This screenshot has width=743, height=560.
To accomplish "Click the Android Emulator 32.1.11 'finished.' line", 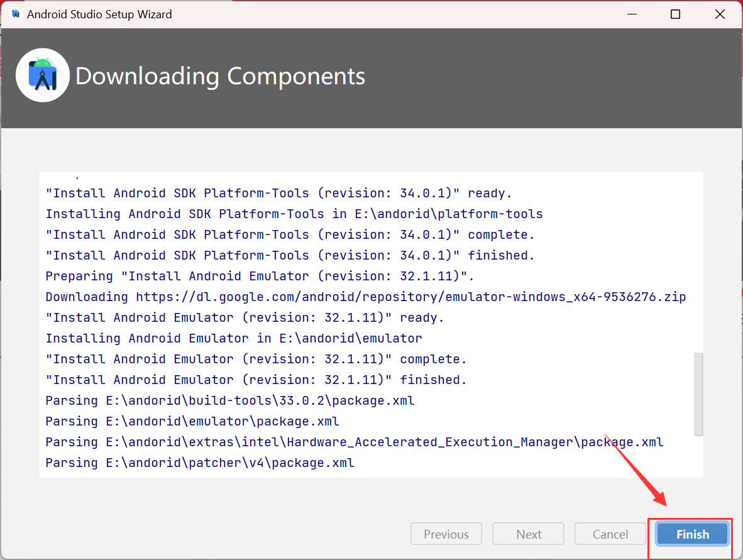I will (x=256, y=380).
